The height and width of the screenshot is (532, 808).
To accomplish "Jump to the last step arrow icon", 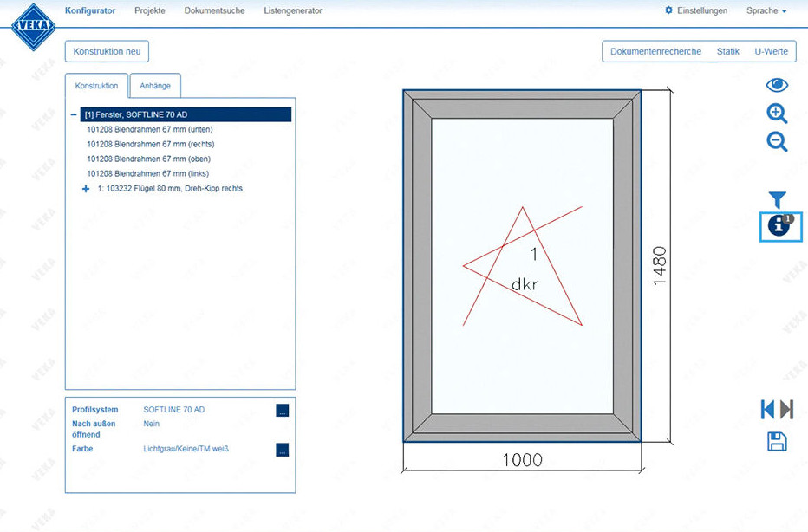I will tap(787, 409).
